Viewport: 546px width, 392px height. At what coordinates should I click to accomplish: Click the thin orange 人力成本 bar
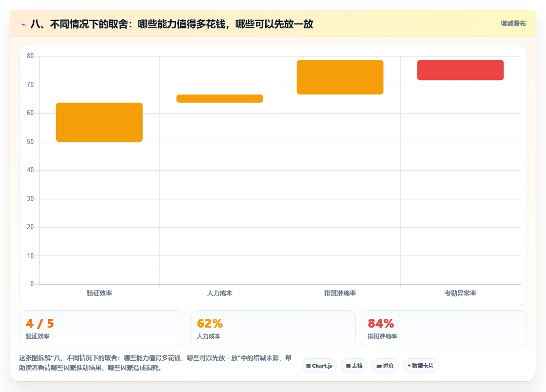pyautogui.click(x=220, y=98)
